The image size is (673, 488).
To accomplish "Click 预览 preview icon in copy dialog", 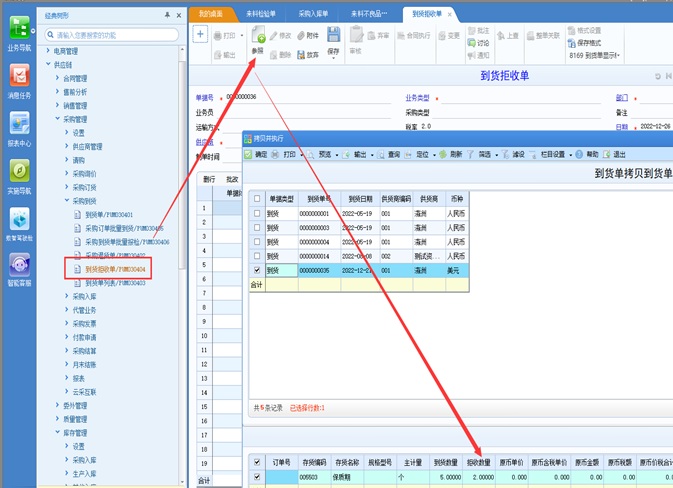I will [x=310, y=154].
